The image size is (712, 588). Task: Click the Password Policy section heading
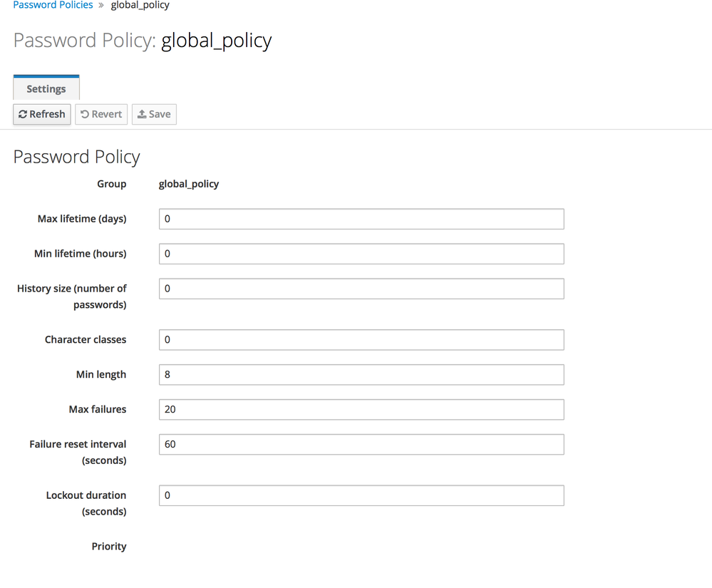(76, 157)
